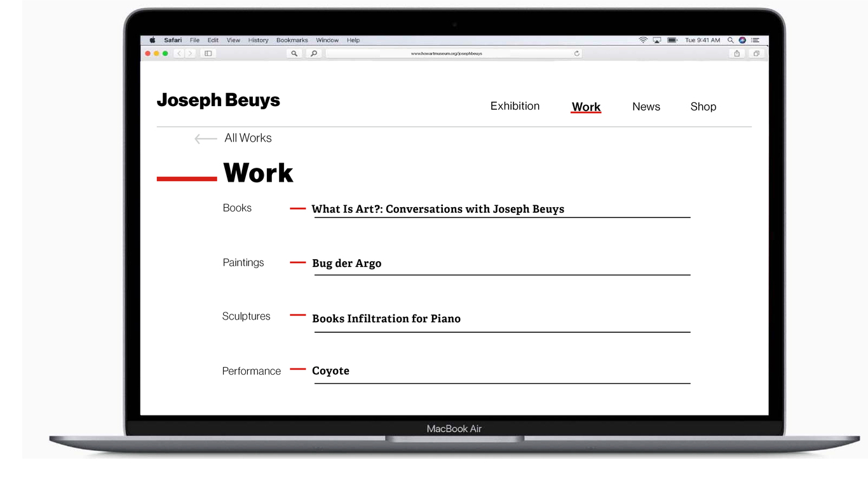Select the Sculptures category

click(246, 316)
